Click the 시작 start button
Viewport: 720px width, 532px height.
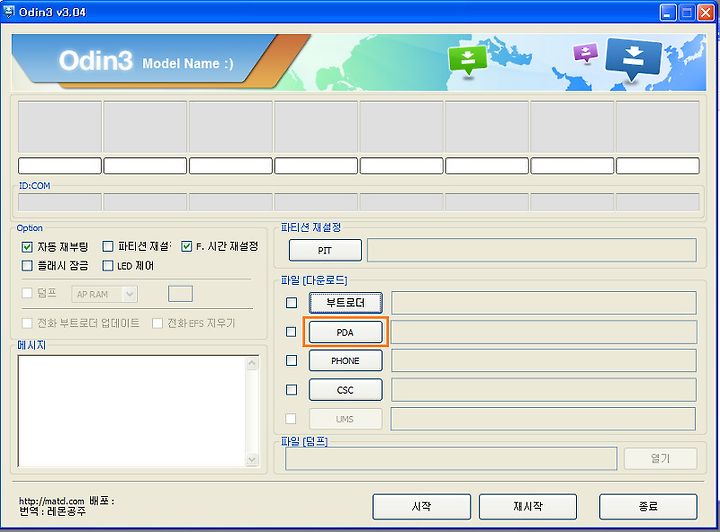point(422,506)
